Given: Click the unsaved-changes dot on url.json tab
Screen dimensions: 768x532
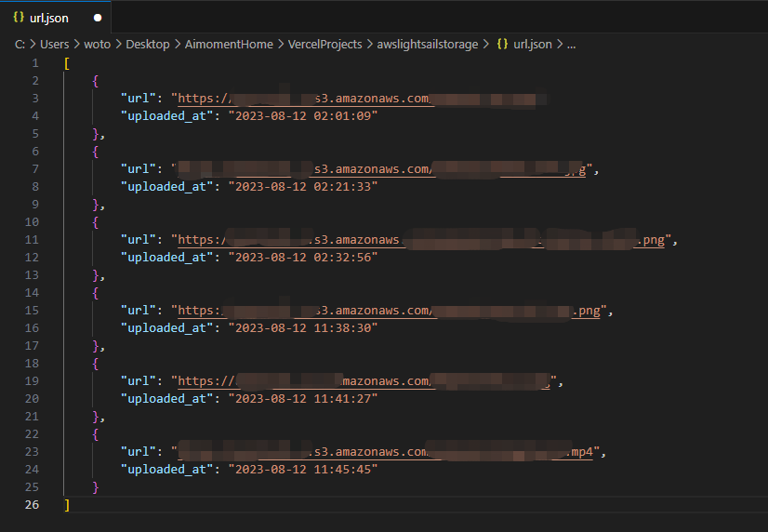Looking at the screenshot, I should pos(99,18).
